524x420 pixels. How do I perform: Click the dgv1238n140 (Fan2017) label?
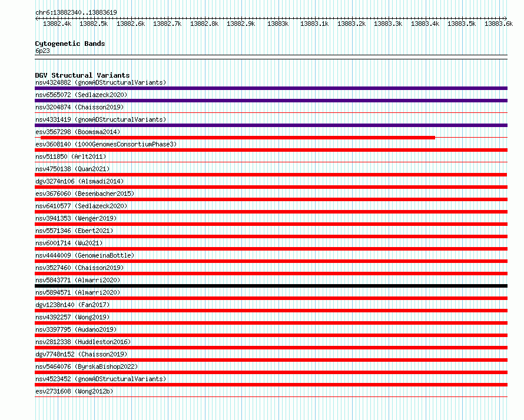tap(72, 305)
